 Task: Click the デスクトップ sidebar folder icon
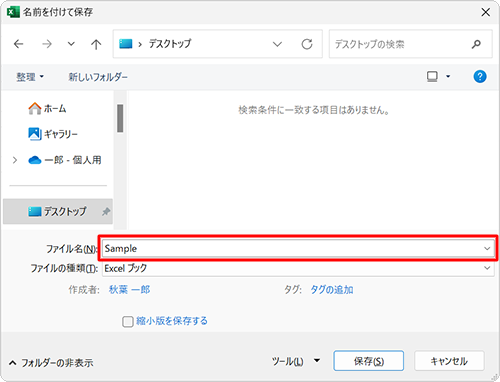pos(35,211)
